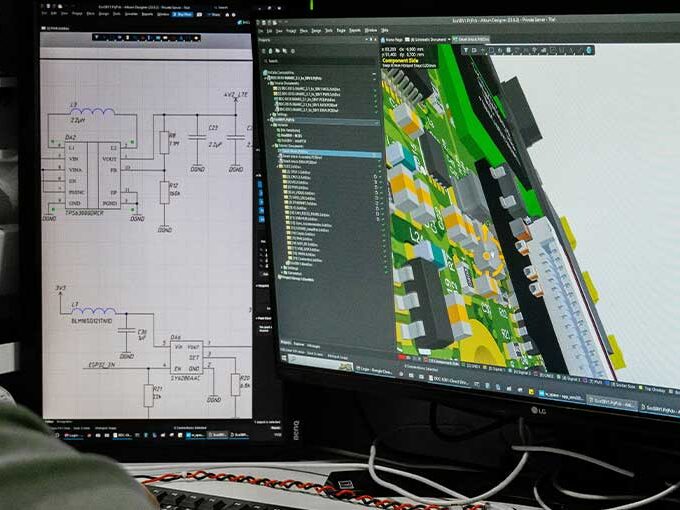The width and height of the screenshot is (680, 510).
Task: Open the Route menu in the PCB window
Action: (x=341, y=31)
